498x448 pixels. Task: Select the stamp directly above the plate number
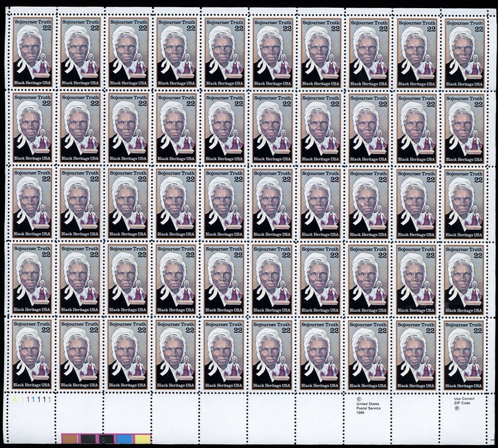click(32, 355)
